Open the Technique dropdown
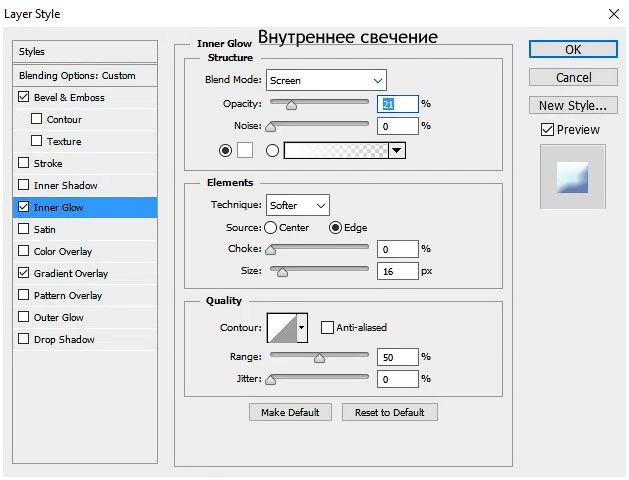The width and height of the screenshot is (629, 480). 298,205
